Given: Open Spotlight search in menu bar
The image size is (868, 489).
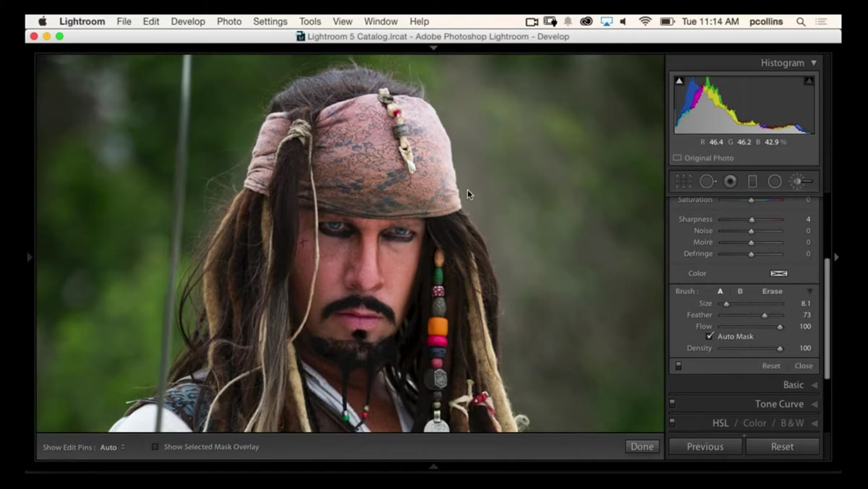Looking at the screenshot, I should point(801,22).
